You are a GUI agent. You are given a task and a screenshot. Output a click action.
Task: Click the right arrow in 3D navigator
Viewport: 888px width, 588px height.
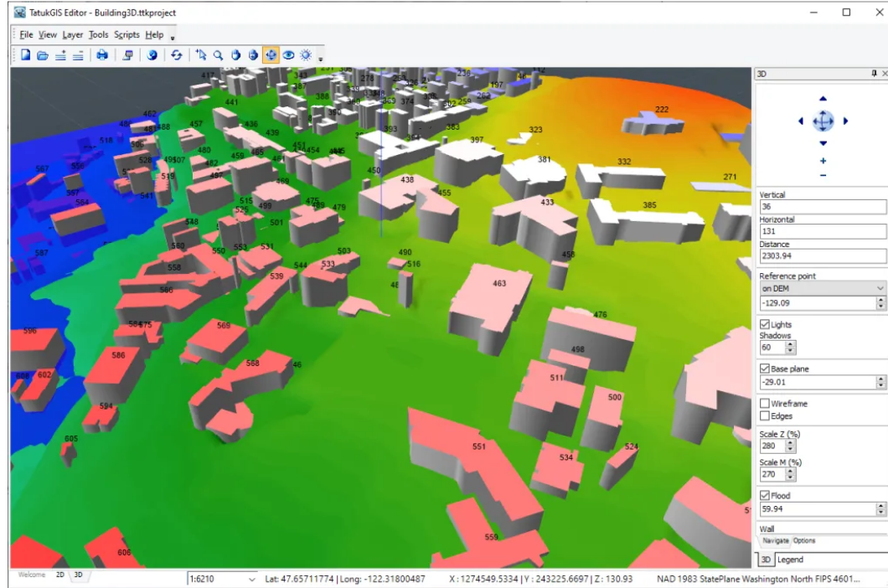point(845,121)
